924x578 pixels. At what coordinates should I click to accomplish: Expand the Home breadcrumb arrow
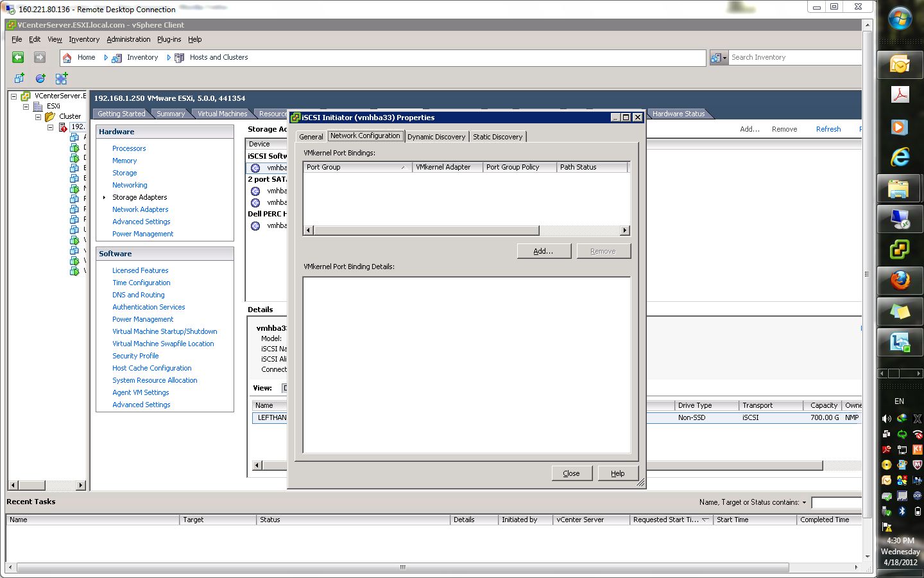point(106,58)
